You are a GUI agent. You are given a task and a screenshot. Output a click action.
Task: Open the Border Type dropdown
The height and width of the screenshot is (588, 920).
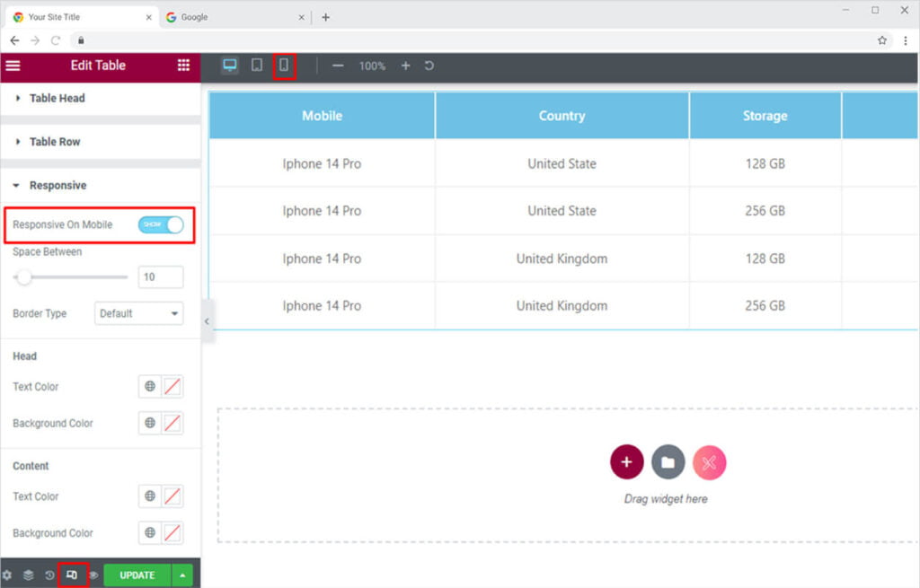[x=138, y=313]
